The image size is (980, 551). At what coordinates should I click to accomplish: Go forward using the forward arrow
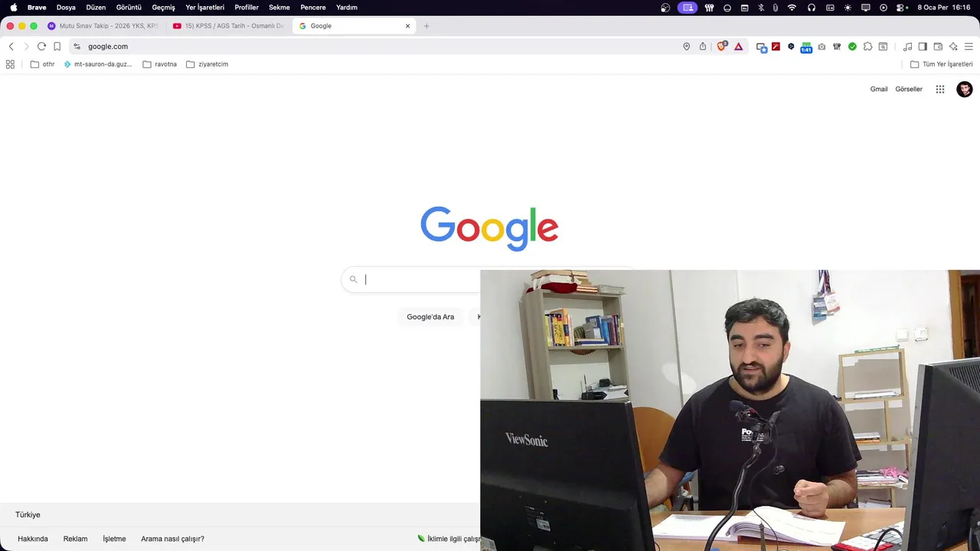(26, 47)
